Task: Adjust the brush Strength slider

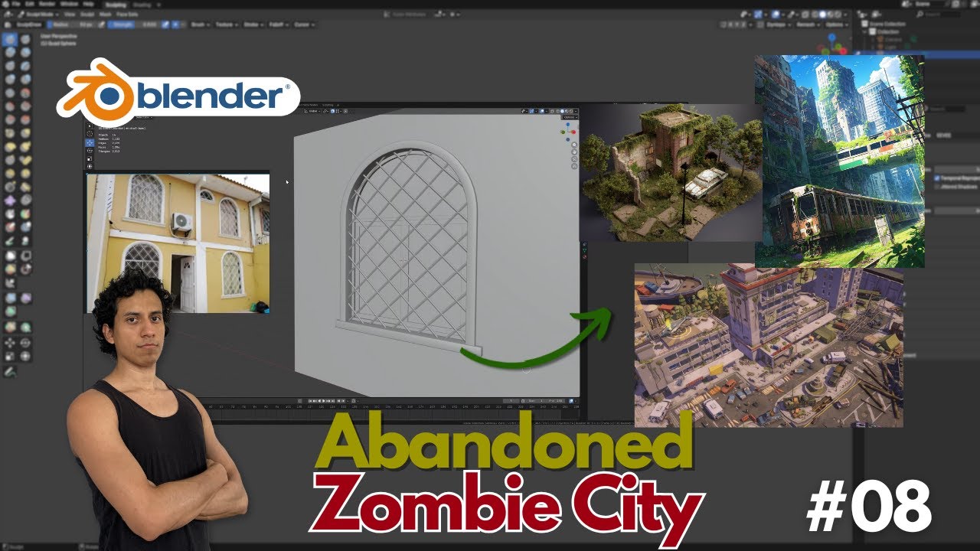Action: pyautogui.click(x=133, y=25)
